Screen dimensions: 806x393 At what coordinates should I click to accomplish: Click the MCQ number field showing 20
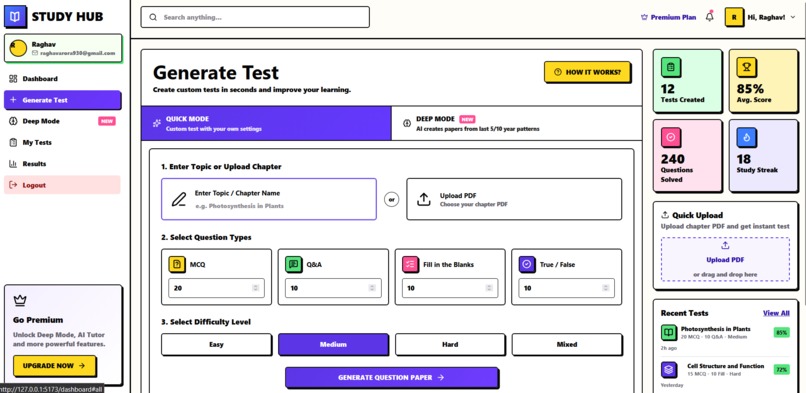pos(216,288)
